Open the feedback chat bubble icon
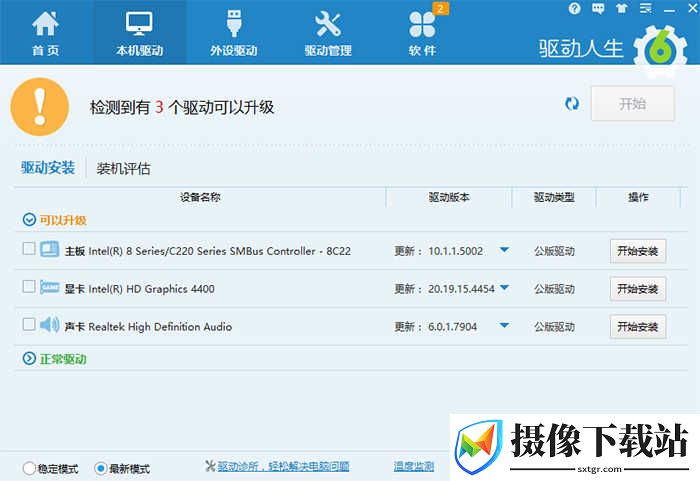Image resolution: width=700 pixels, height=481 pixels. pyautogui.click(x=598, y=8)
